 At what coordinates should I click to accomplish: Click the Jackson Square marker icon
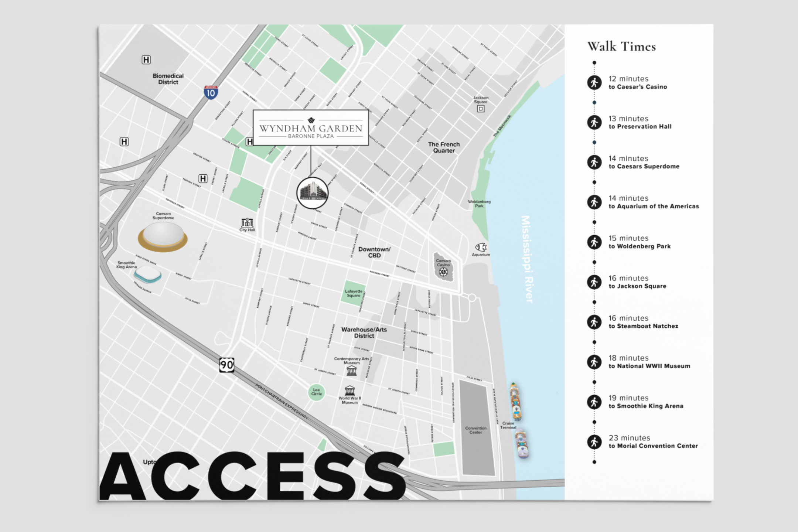pos(480,109)
